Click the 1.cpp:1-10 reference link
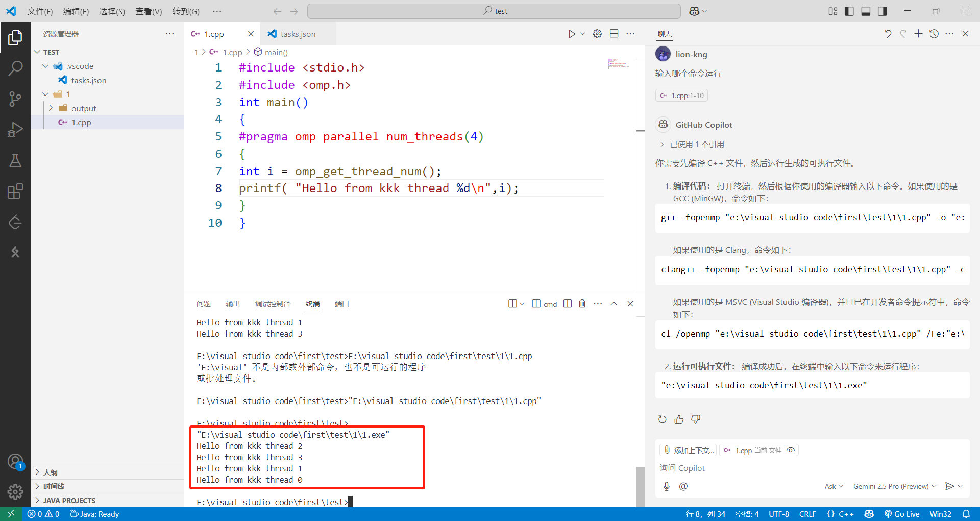 tap(681, 95)
